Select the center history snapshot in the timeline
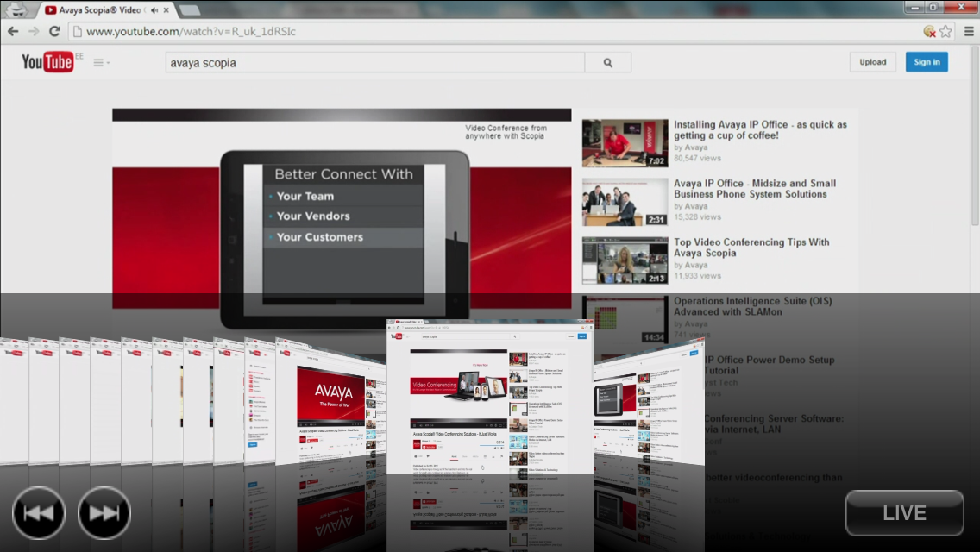Image resolution: width=980 pixels, height=552 pixels. (x=489, y=397)
